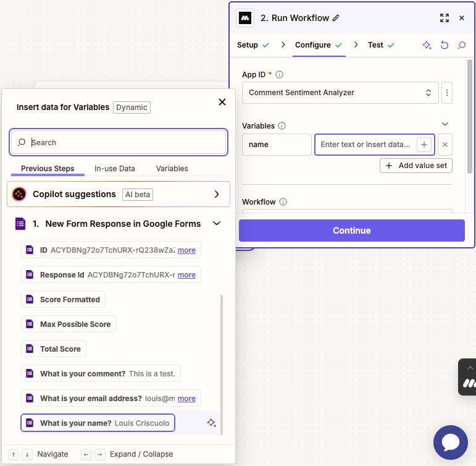Viewport: 476px width, 466px height.
Task: Click more link on email address field
Action: (186, 399)
